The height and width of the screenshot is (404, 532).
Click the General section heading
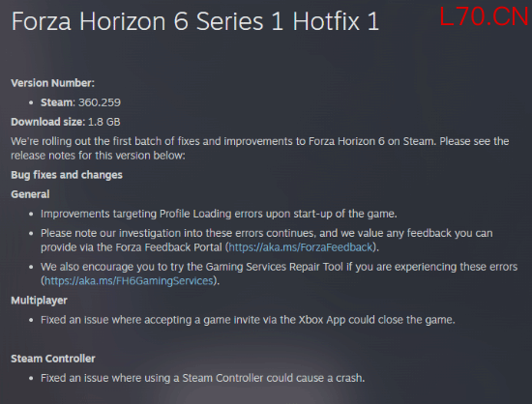30,194
